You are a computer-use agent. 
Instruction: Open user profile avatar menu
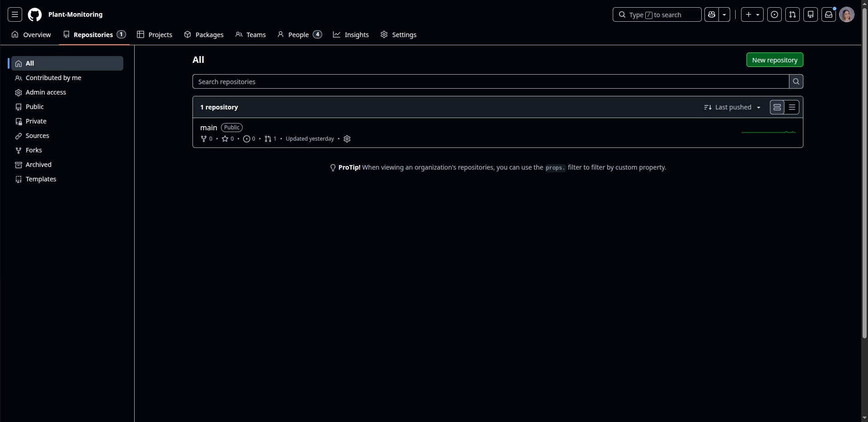click(x=847, y=14)
